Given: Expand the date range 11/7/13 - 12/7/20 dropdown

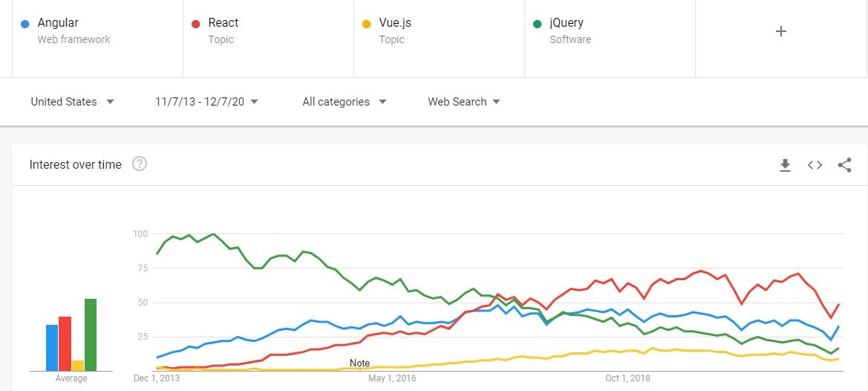Looking at the screenshot, I should (206, 102).
